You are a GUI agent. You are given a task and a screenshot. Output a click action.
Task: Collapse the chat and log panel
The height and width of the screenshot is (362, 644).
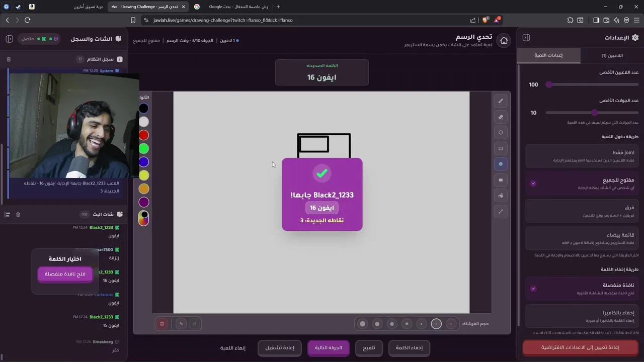pyautogui.click(x=9, y=39)
